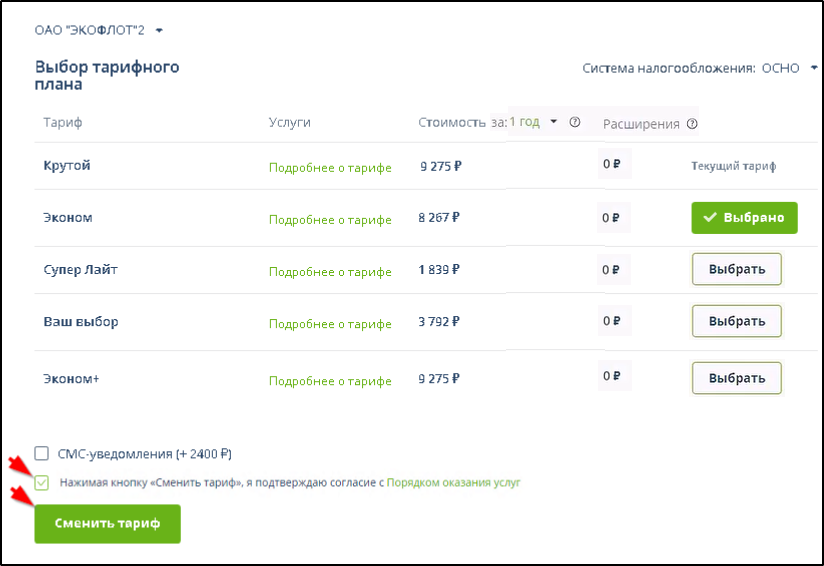View Подробнее о тарифе for Супер Лайт
824x566 pixels.
pos(330,271)
